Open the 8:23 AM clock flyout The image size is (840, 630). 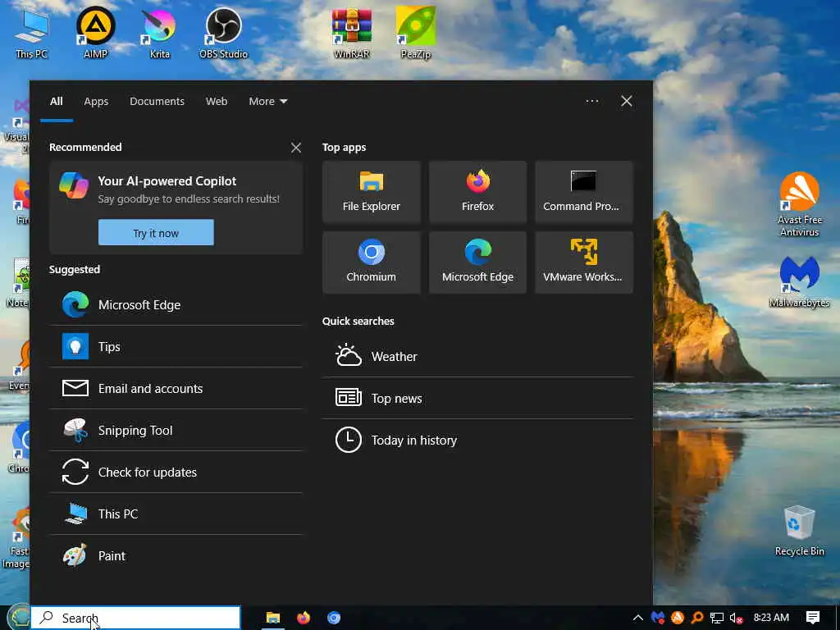point(771,618)
